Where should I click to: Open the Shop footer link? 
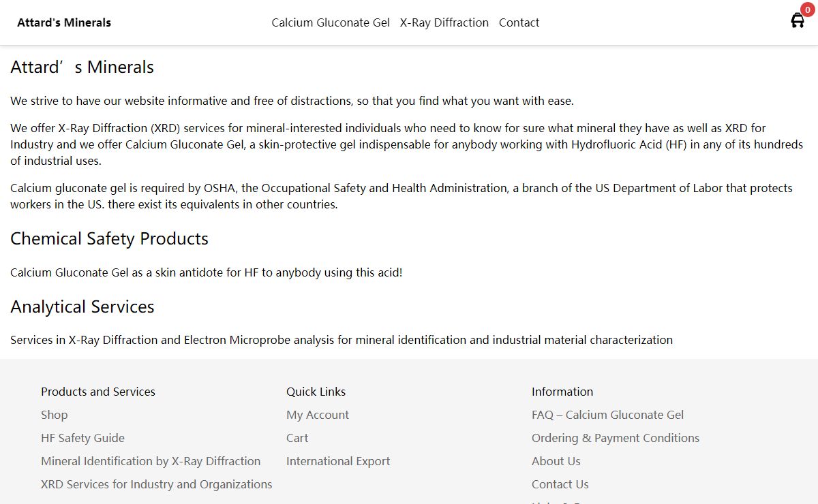pyautogui.click(x=54, y=415)
